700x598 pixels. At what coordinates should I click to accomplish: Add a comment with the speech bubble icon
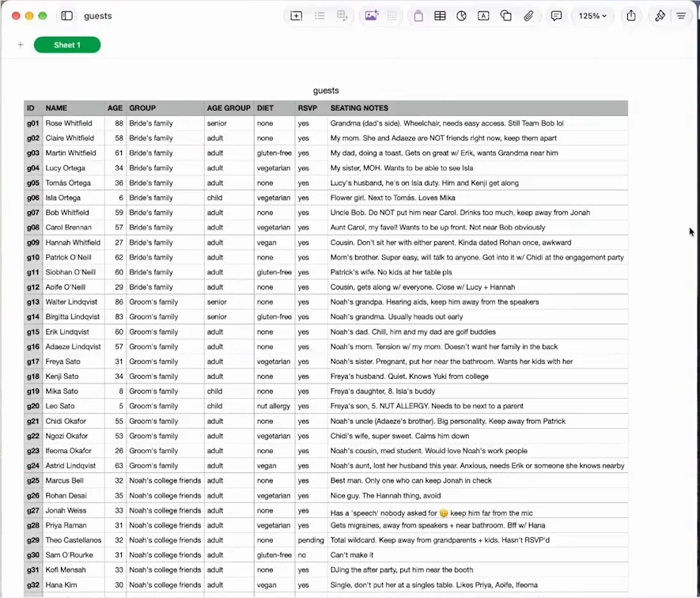pos(556,16)
